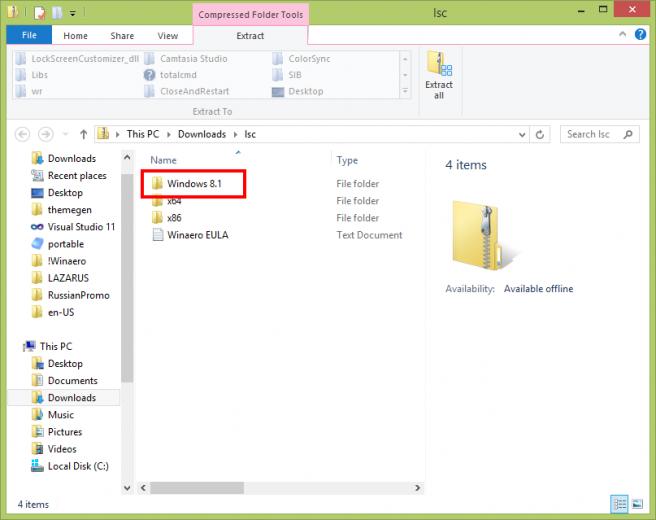Switch to Details view icon in status bar
656x520 pixels.
click(x=619, y=504)
